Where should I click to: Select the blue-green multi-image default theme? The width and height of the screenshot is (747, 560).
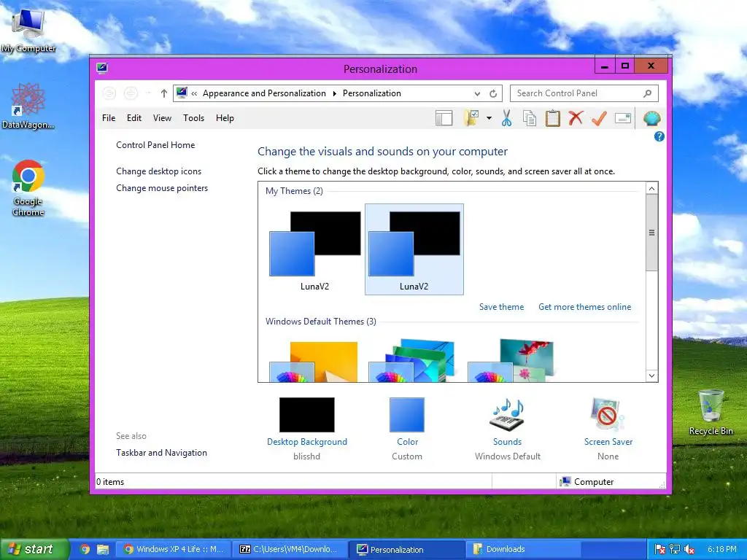(413, 360)
